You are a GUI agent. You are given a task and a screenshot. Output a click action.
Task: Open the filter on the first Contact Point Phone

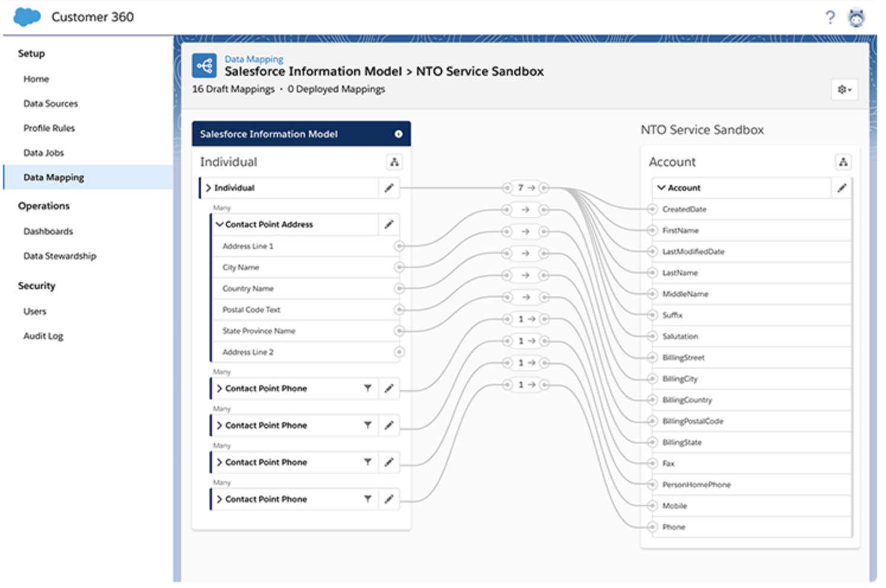tap(369, 388)
